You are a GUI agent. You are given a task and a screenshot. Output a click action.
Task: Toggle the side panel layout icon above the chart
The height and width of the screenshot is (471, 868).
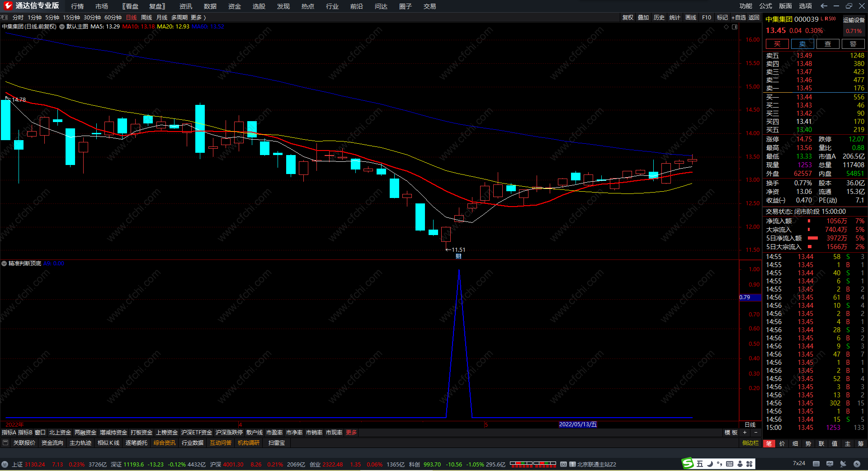pos(735,27)
